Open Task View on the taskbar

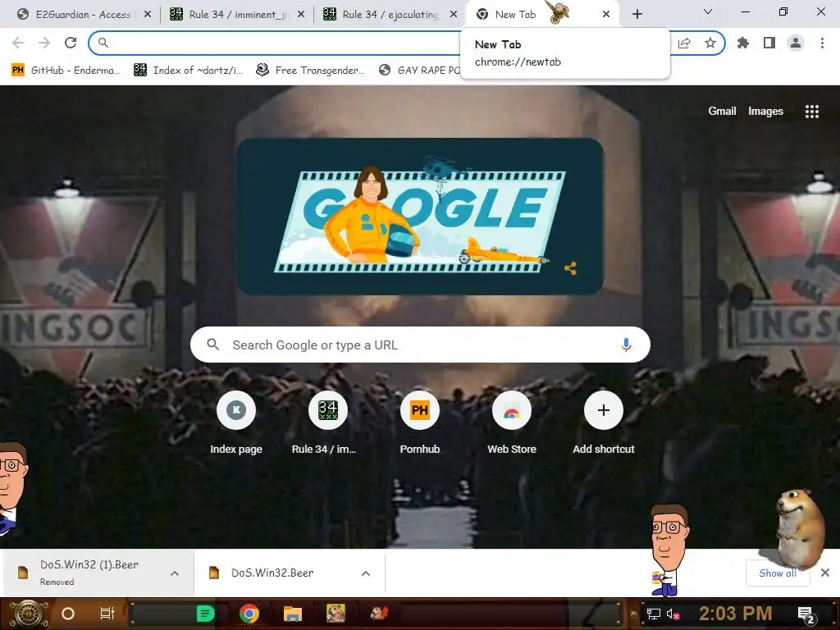107,614
